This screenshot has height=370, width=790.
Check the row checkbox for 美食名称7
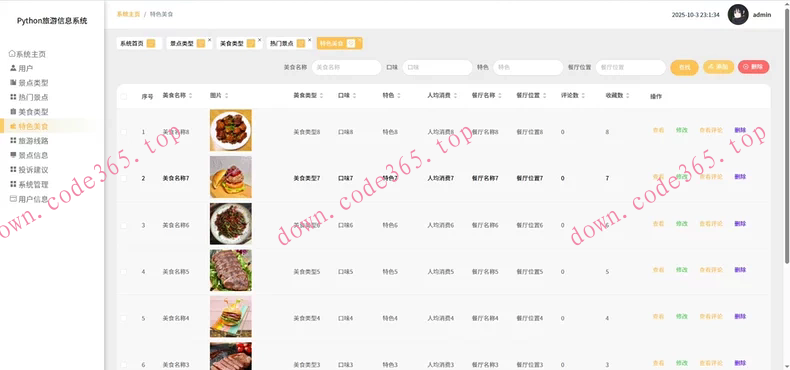click(124, 178)
